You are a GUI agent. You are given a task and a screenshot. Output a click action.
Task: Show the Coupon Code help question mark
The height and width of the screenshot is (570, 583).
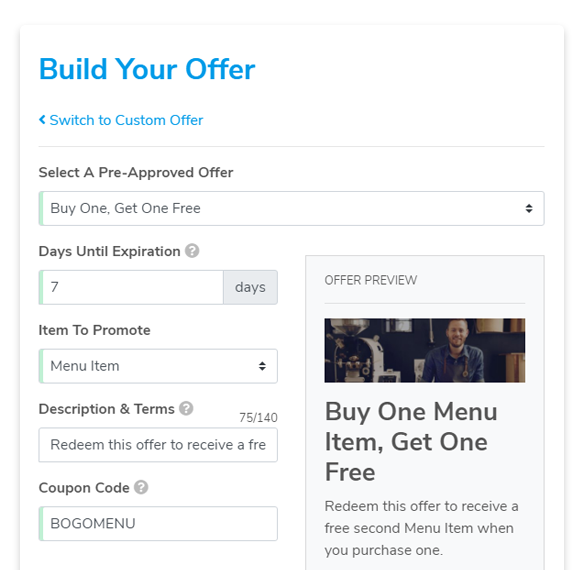point(141,487)
